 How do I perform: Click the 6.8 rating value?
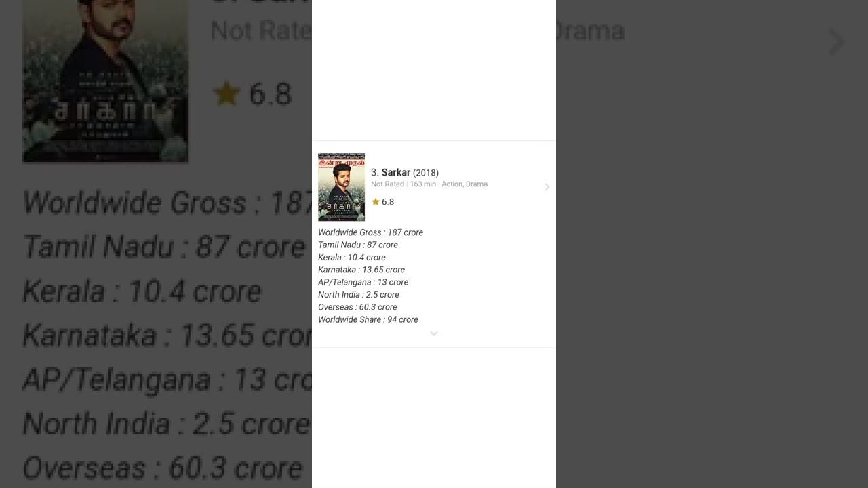point(388,202)
